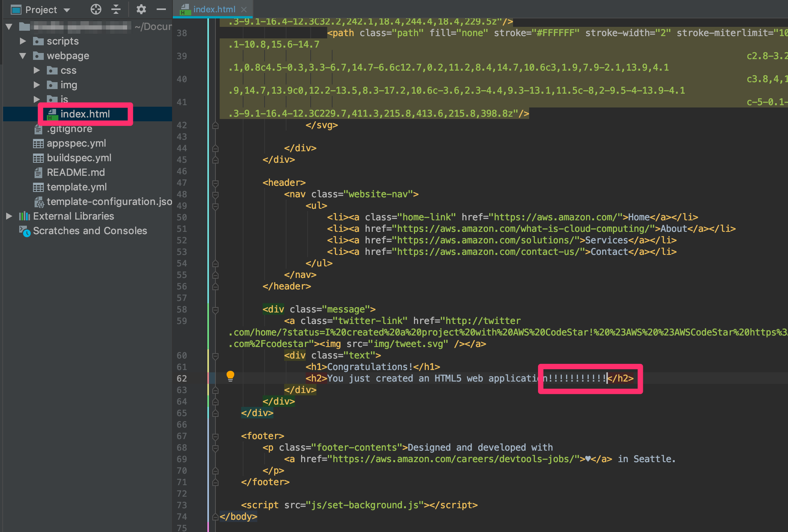Toggle fold marker at line 58 div
Image resolution: width=788 pixels, height=532 pixels.
click(215, 310)
